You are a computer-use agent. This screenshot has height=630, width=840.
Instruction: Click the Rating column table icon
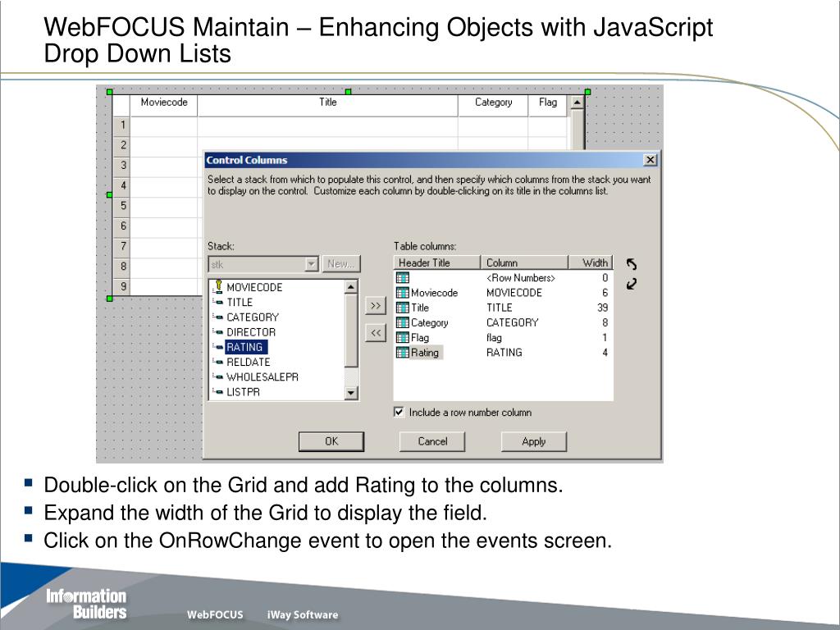tap(402, 353)
